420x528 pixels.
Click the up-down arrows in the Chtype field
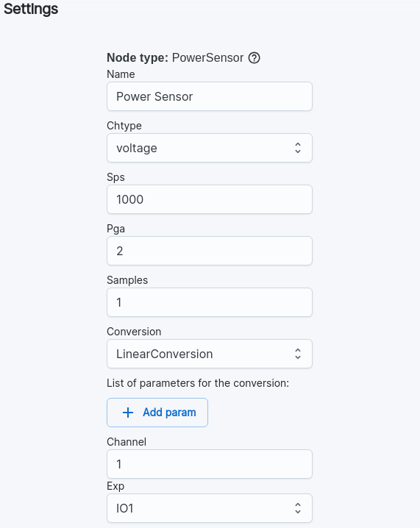click(x=298, y=148)
